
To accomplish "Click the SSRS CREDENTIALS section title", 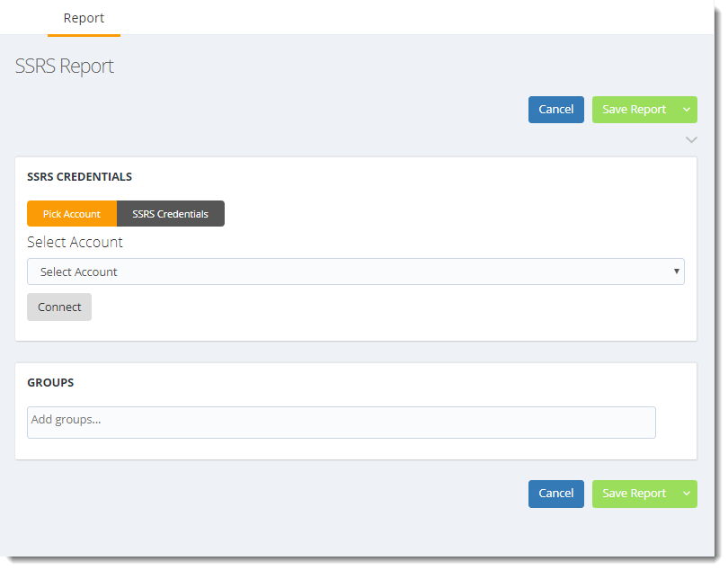I will pyautogui.click(x=79, y=177).
